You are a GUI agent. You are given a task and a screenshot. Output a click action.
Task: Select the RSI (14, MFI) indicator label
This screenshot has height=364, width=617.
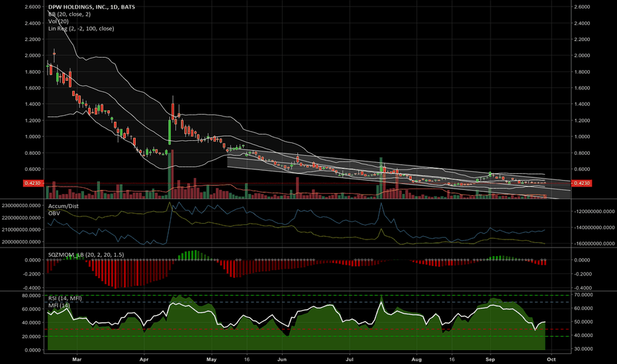[65, 298]
